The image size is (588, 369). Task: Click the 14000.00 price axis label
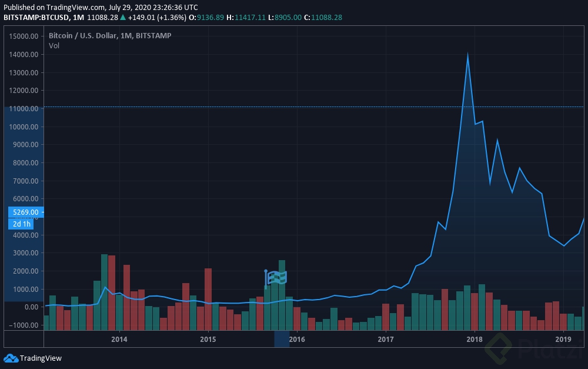pos(24,54)
